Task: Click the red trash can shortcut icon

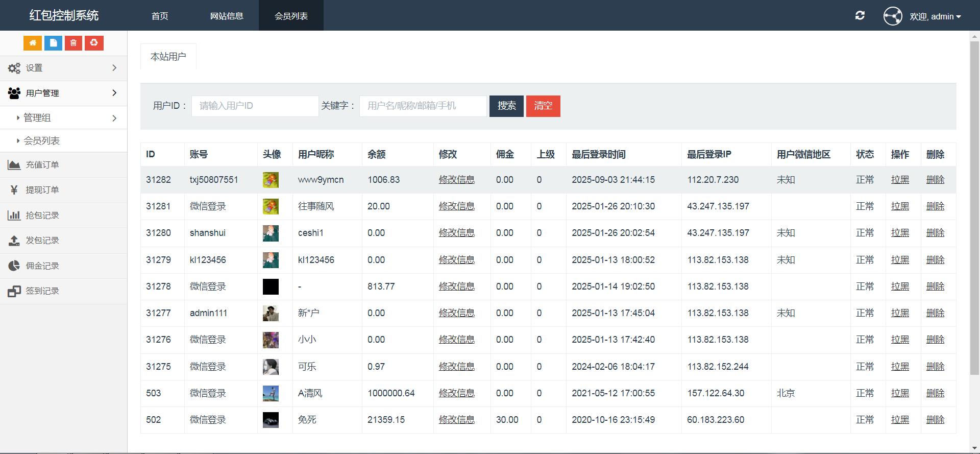Action: (x=73, y=43)
